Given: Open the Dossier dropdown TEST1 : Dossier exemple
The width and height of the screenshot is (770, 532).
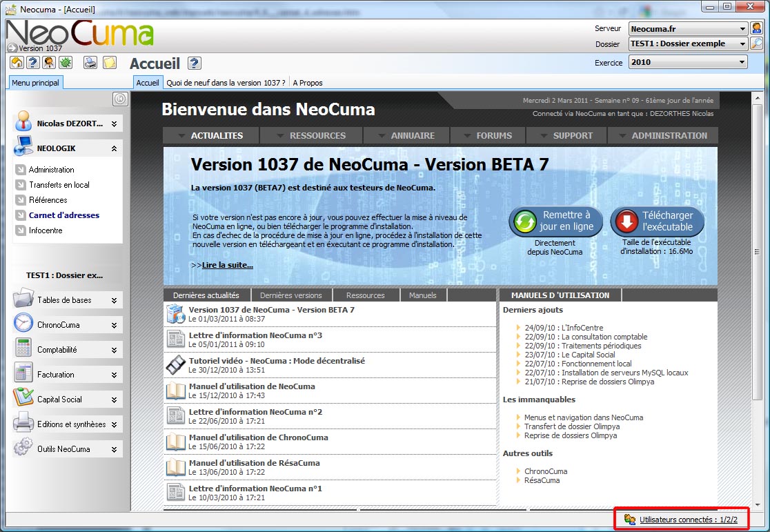Looking at the screenshot, I should coord(688,43).
